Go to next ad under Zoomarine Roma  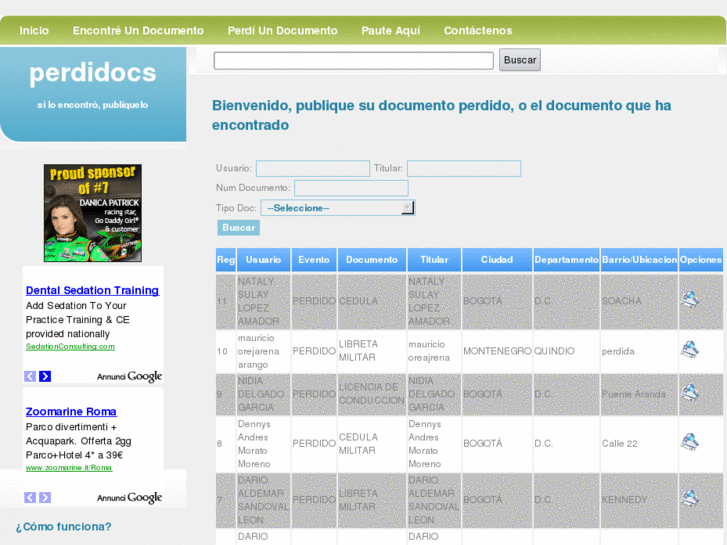[x=45, y=498]
